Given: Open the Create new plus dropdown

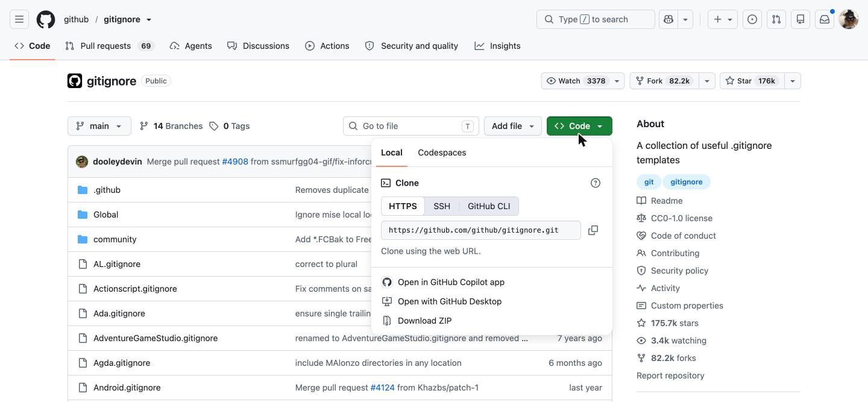Looking at the screenshot, I should pyautogui.click(x=723, y=19).
